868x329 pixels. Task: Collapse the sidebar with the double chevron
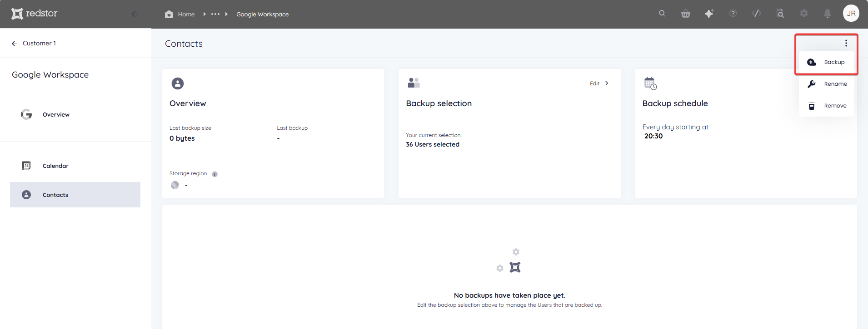pyautogui.click(x=135, y=14)
